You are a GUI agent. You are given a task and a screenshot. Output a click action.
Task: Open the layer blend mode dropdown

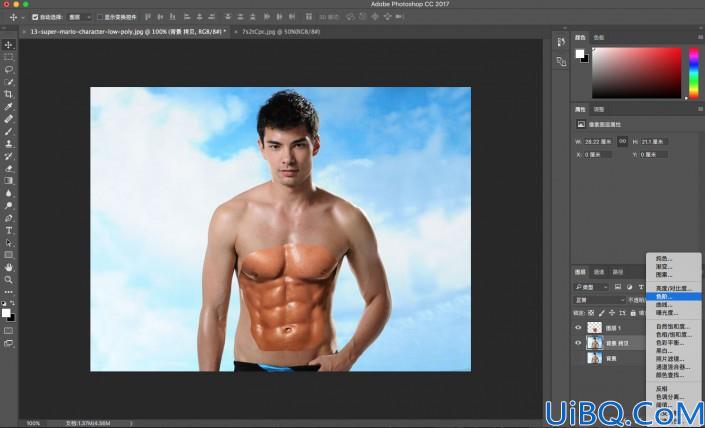(x=600, y=300)
